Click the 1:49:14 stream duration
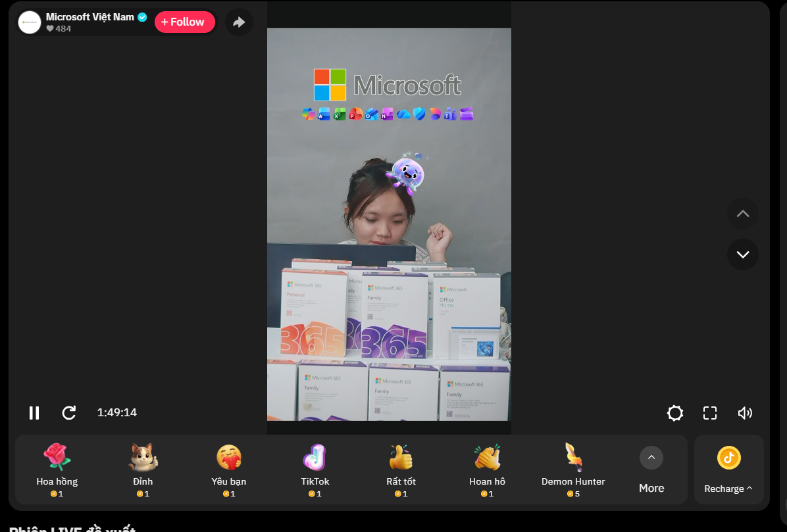The width and height of the screenshot is (787, 532). point(117,412)
